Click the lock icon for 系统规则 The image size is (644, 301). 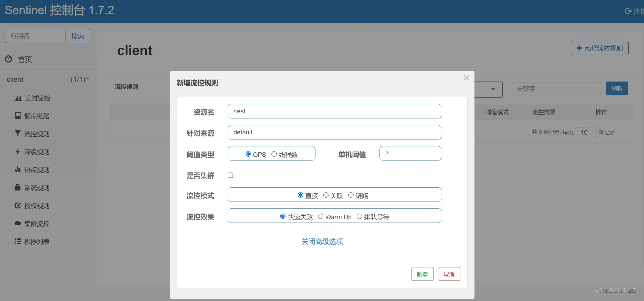click(18, 187)
